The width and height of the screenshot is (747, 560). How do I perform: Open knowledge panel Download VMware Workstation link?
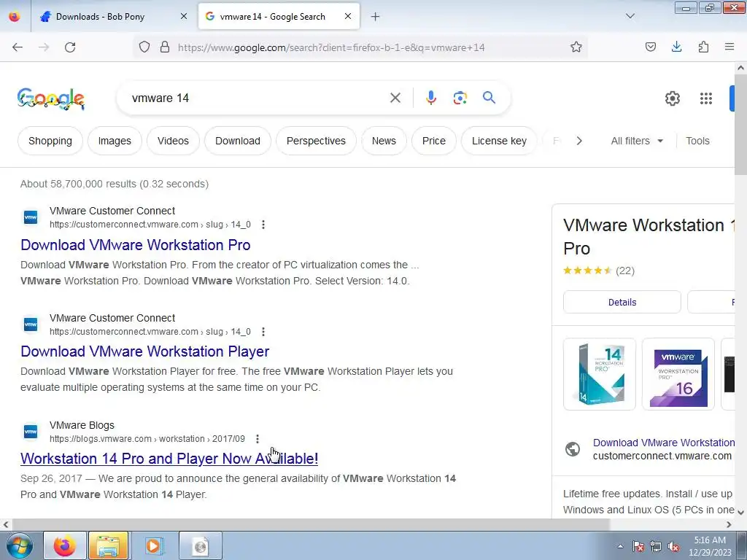[664, 443]
